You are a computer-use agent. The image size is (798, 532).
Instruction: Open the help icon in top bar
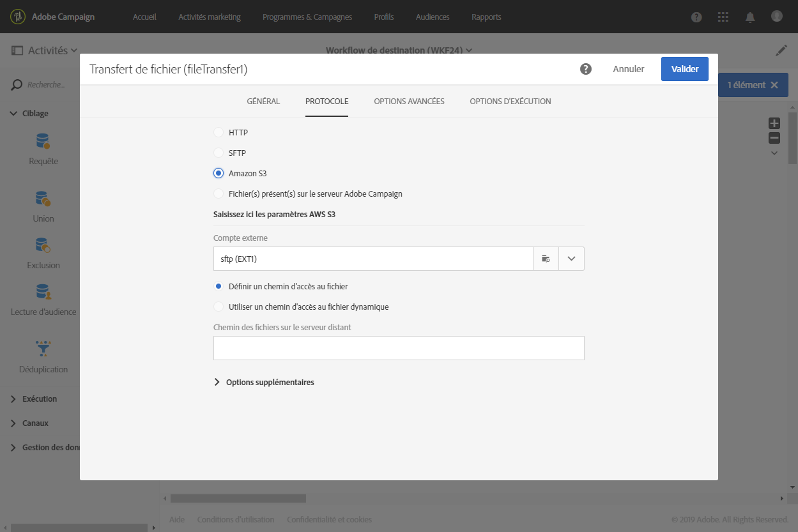pyautogui.click(x=697, y=17)
